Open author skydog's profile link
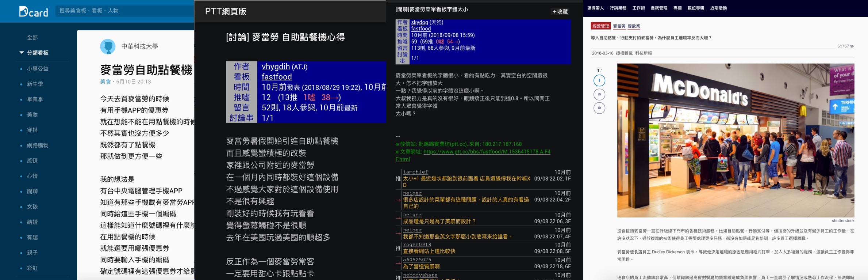 419,22
